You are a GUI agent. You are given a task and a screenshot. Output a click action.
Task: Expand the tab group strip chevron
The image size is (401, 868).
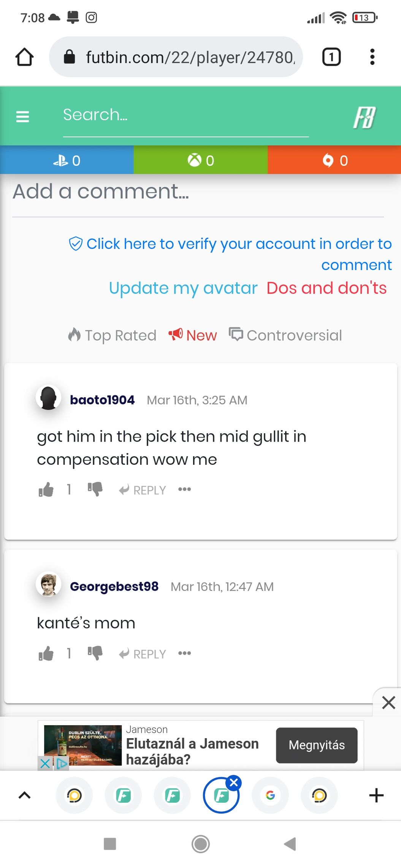coord(24,795)
